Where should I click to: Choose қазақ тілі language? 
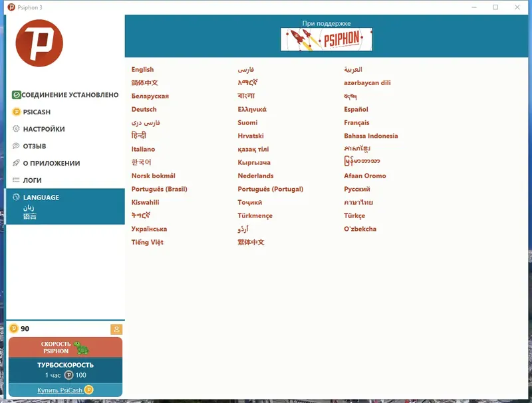point(253,149)
